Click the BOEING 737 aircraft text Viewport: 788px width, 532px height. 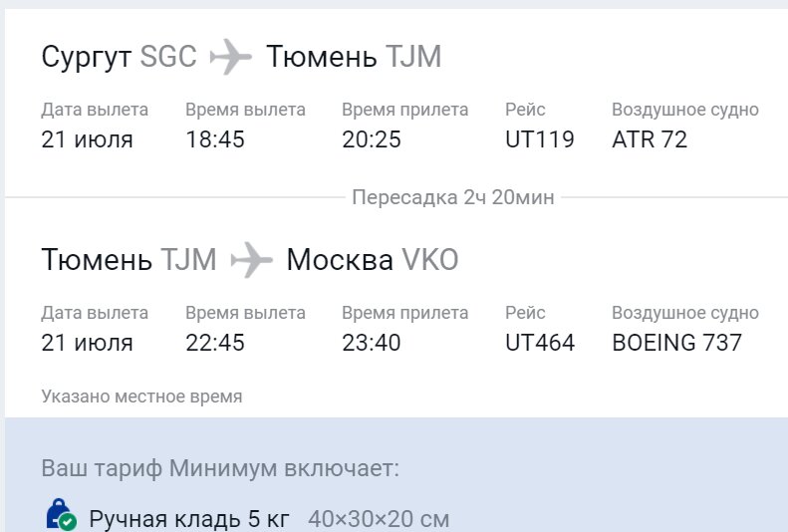click(x=676, y=343)
